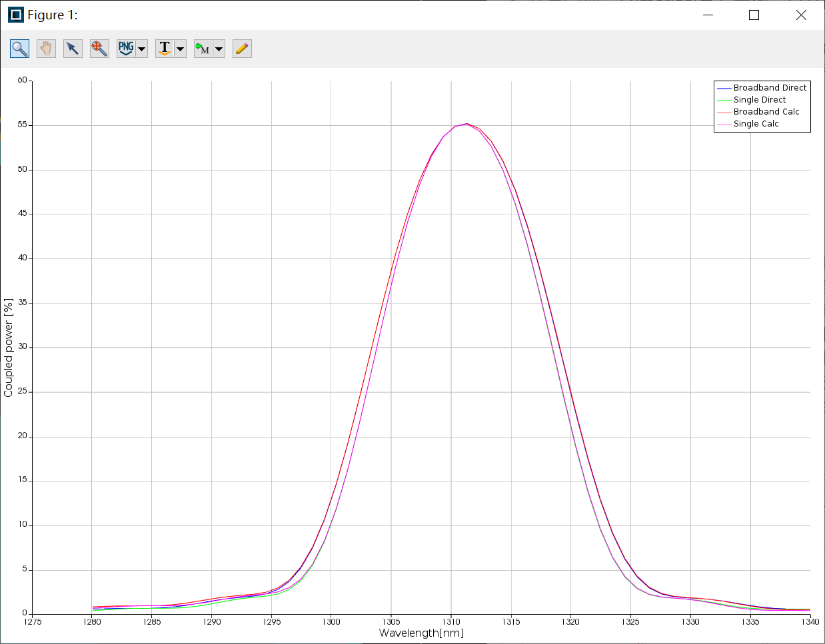Click the 1310 x-axis tick label

[x=451, y=622]
